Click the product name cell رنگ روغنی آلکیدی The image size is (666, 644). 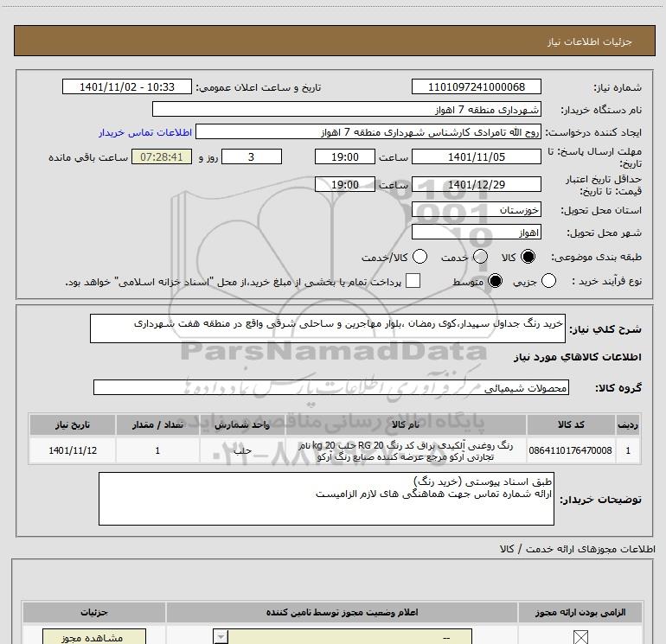[x=406, y=451]
